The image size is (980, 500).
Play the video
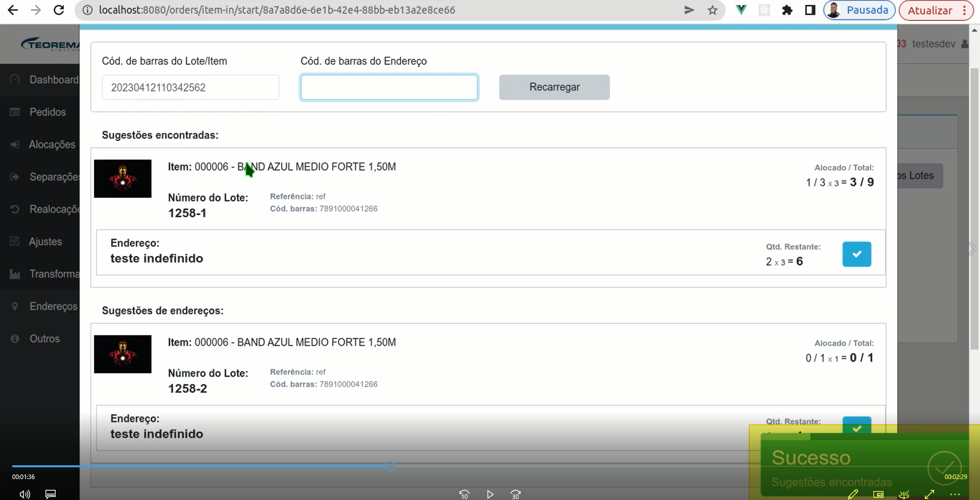coord(490,494)
